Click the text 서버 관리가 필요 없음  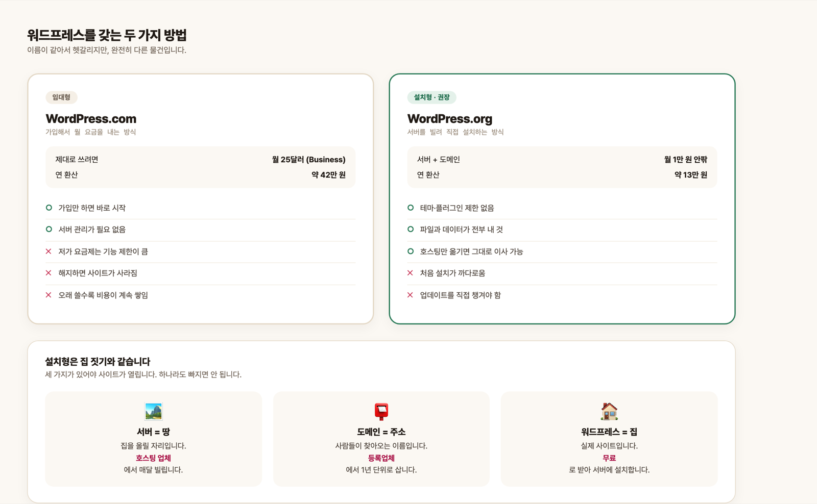coord(92,230)
